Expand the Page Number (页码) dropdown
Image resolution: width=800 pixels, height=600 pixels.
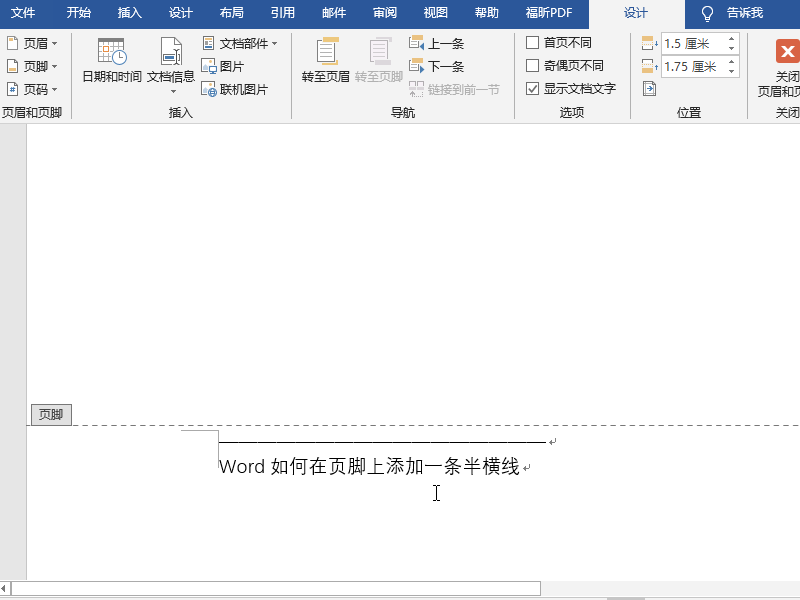click(32, 89)
